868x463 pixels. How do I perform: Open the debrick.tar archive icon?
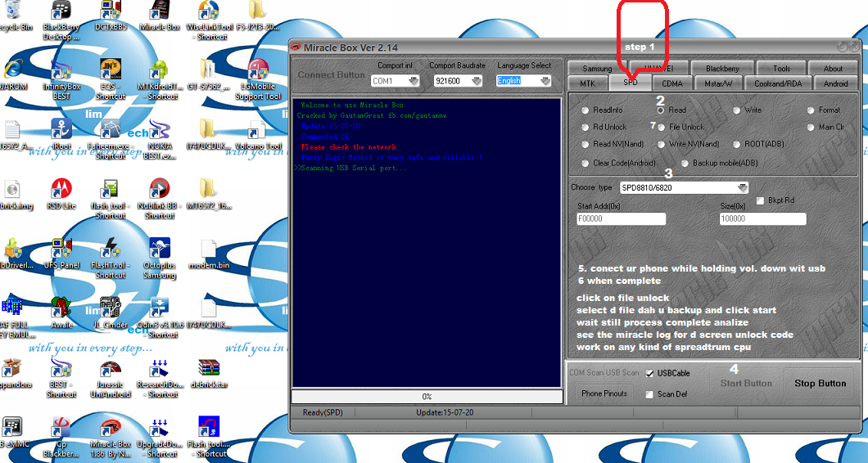click(x=210, y=368)
